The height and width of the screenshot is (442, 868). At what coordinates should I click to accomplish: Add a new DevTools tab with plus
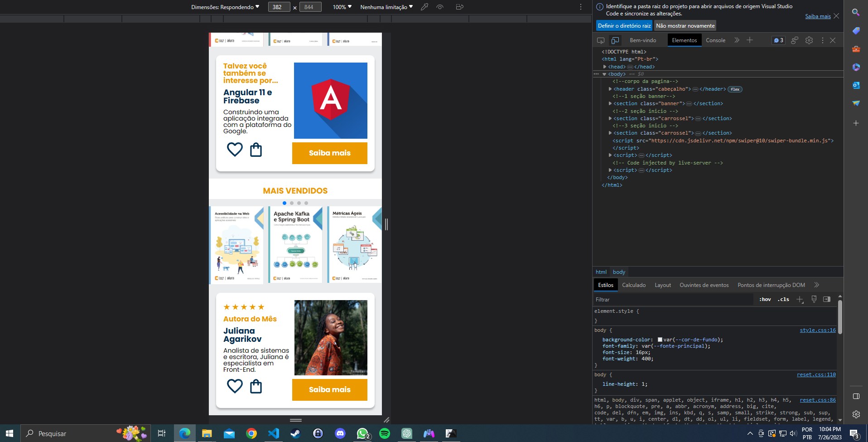[750, 40]
